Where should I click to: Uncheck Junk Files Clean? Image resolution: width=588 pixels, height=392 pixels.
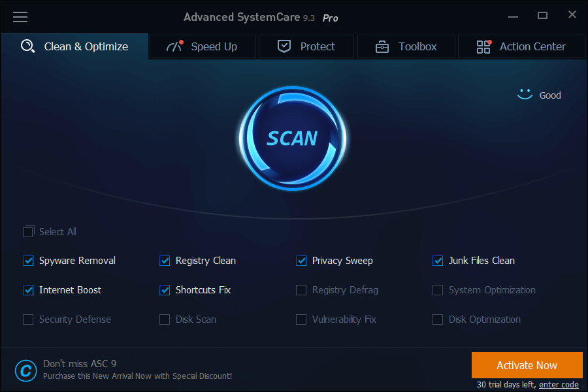[438, 261]
